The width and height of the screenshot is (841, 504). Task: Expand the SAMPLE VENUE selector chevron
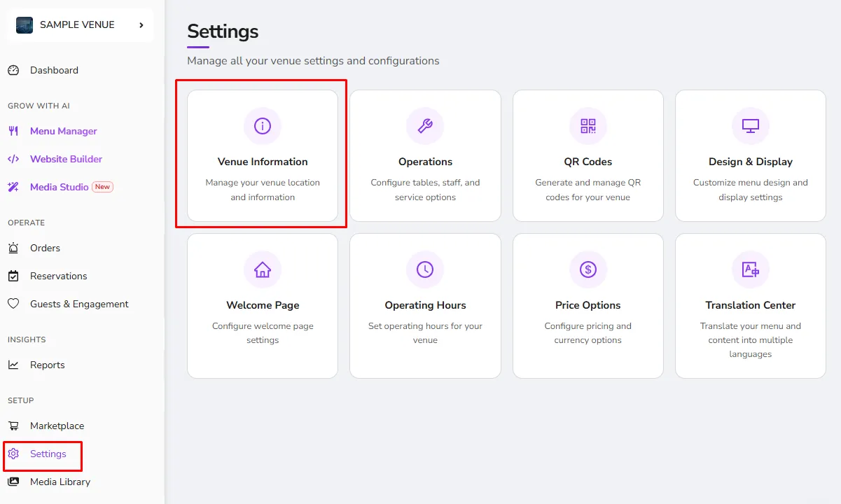[141, 25]
